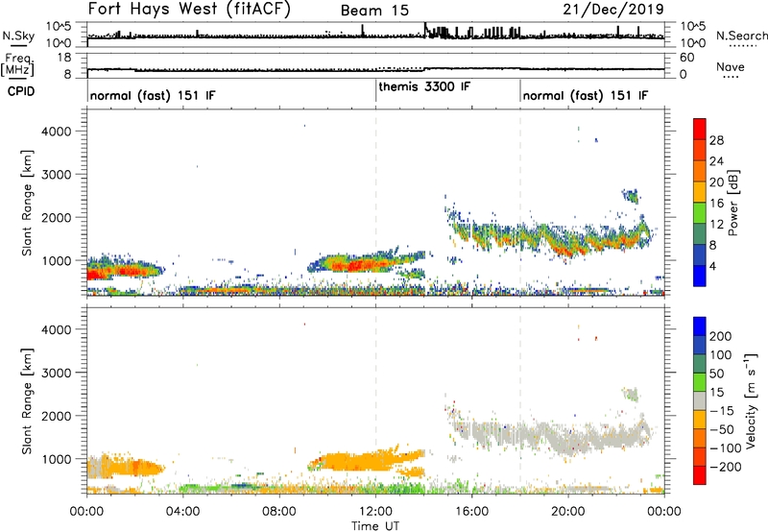The image size is (768, 532).
Task: Click the 'Velocity [m s-1]' color bar label
Action: click(x=751, y=400)
